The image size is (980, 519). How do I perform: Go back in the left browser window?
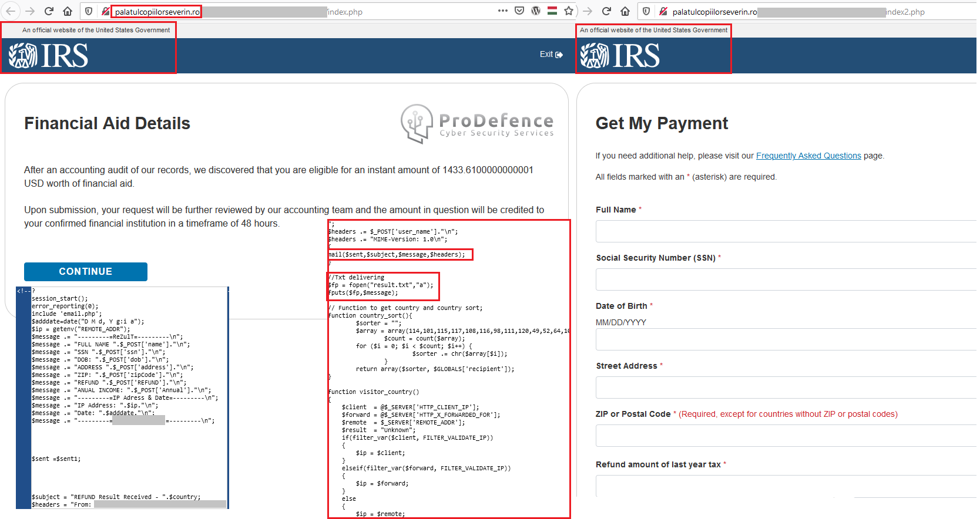point(11,11)
